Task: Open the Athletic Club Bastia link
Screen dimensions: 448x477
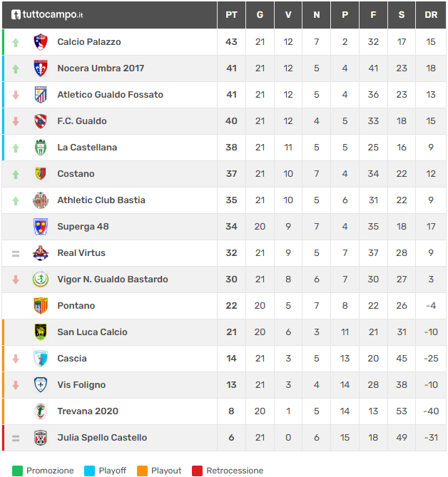Action: coord(101,200)
